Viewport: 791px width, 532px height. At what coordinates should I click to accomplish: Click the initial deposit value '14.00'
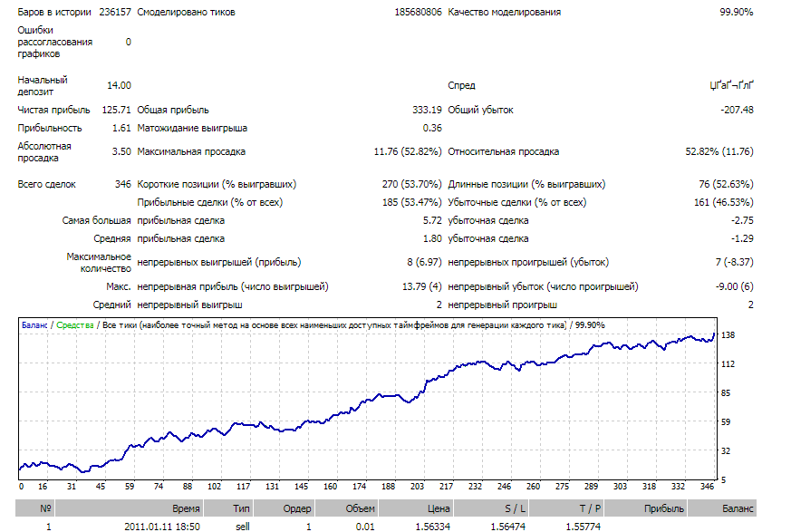119,85
